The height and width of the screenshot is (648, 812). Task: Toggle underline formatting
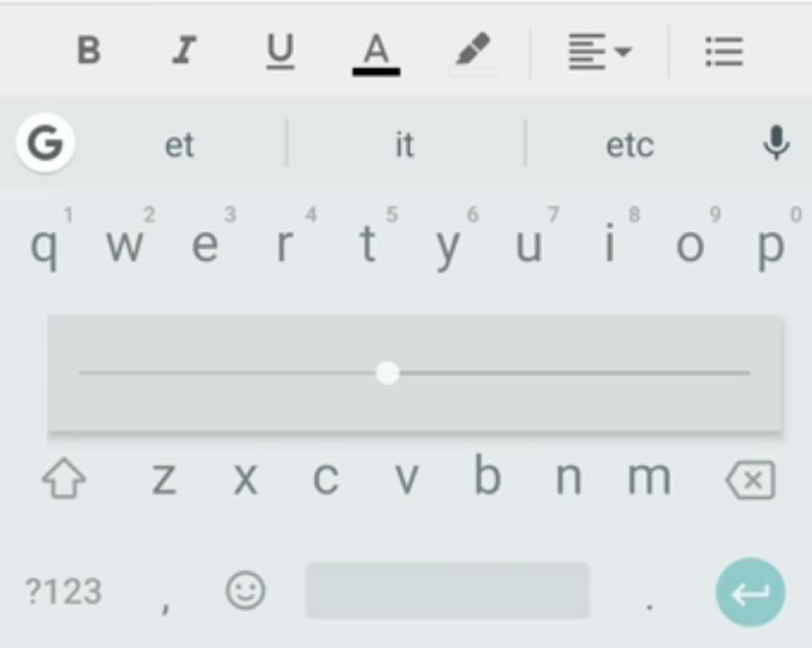coord(280,51)
